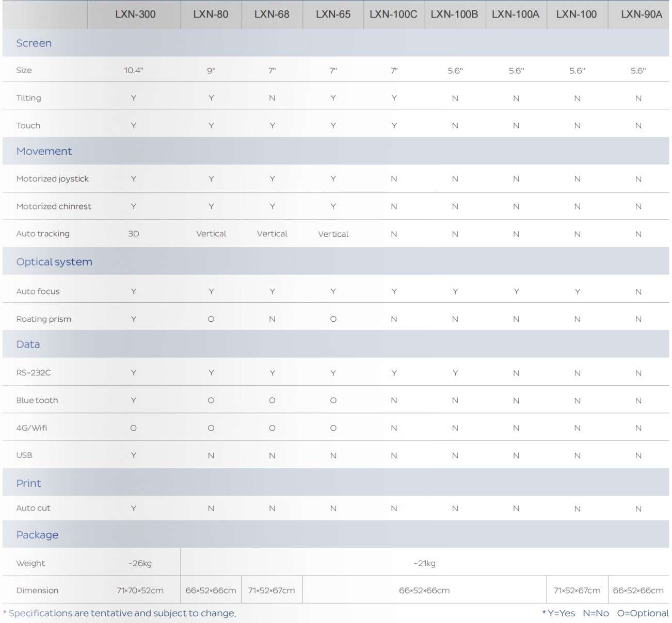Viewport: 672px width, 623px height.
Task: Click the LXN-90A column header
Action: (641, 14)
